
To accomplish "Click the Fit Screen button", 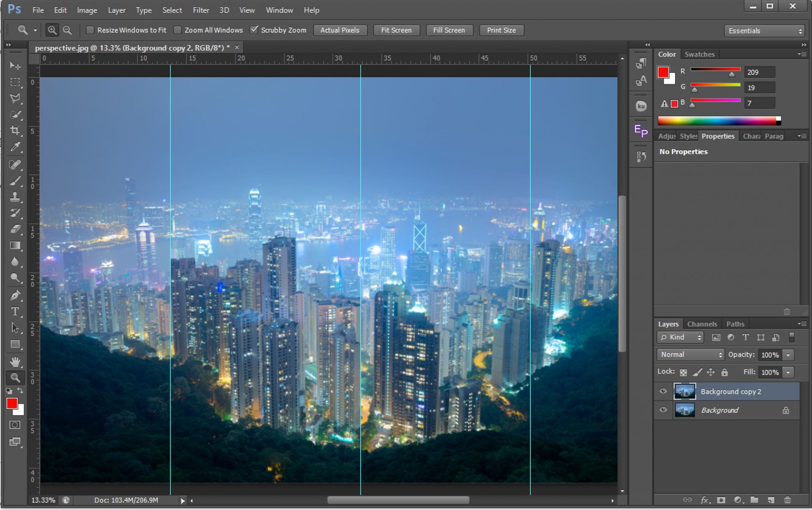I will [396, 30].
